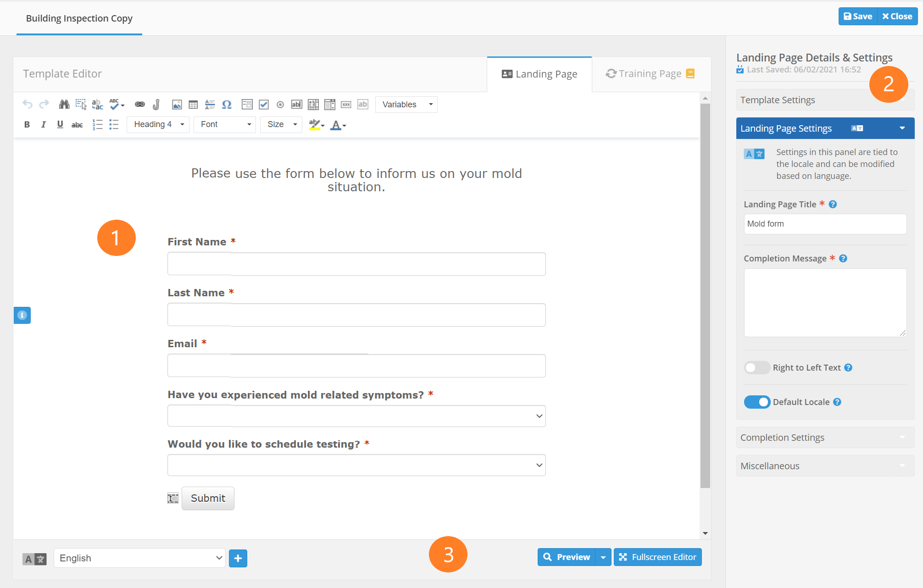Viewport: 923px width, 588px height.
Task: Click the blue info icon at left edge
Action: click(22, 315)
